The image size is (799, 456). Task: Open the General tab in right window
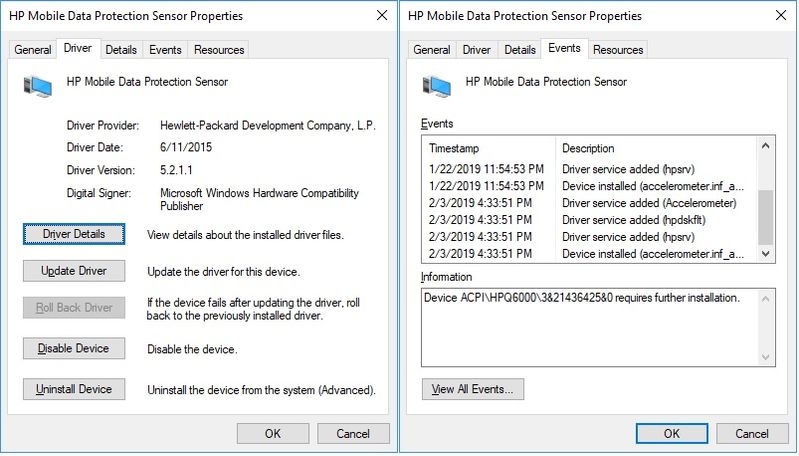[x=432, y=50]
